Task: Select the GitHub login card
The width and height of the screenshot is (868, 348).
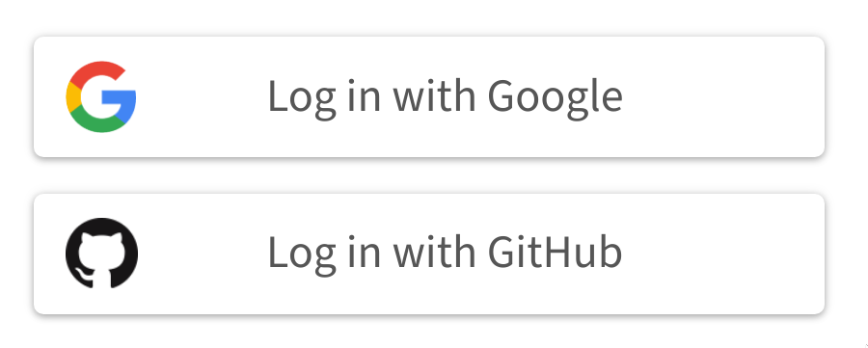Action: pyautogui.click(x=429, y=254)
